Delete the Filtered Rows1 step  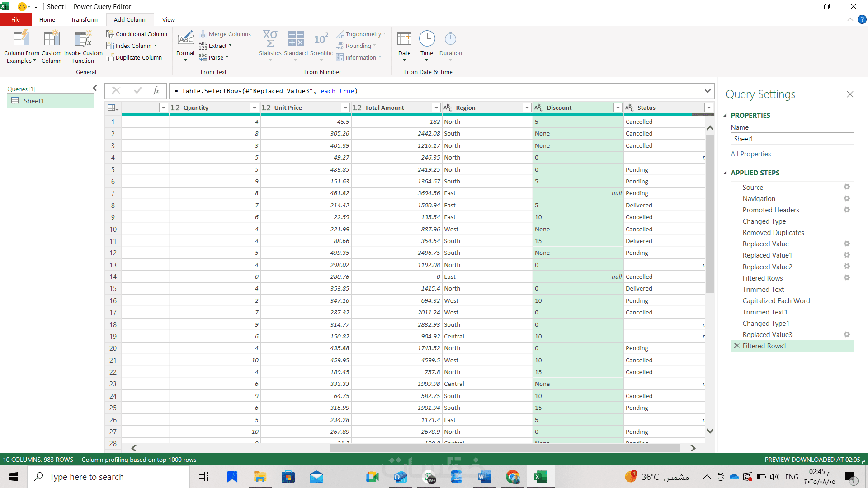737,346
